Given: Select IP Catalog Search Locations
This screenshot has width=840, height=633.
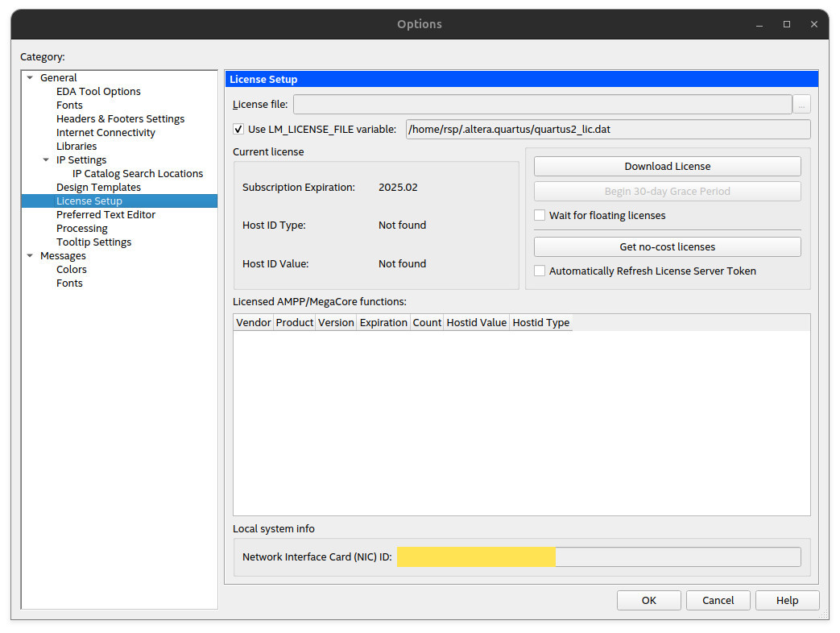Looking at the screenshot, I should [x=138, y=174].
